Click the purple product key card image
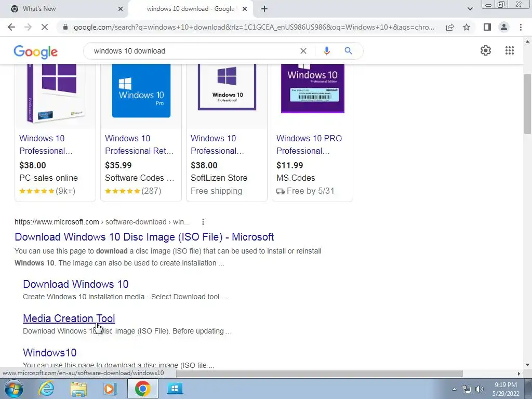Viewport: 532px width, 399px height. click(312, 88)
